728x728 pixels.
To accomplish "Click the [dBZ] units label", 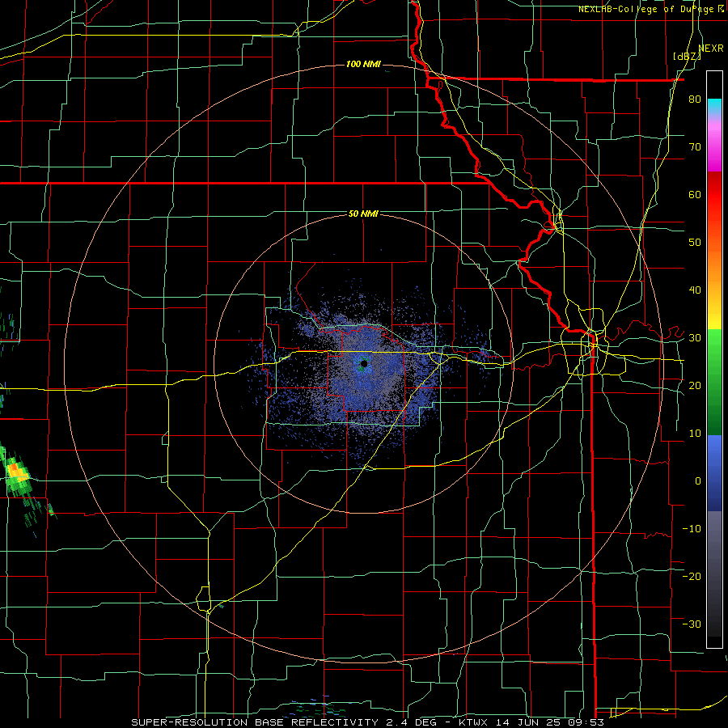I will coord(687,56).
